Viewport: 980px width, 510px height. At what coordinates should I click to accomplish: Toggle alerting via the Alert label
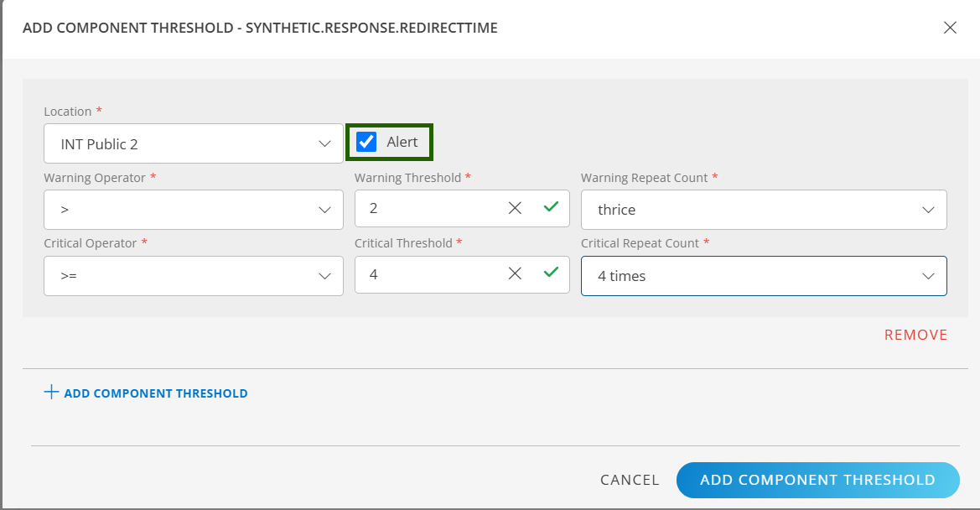click(402, 143)
